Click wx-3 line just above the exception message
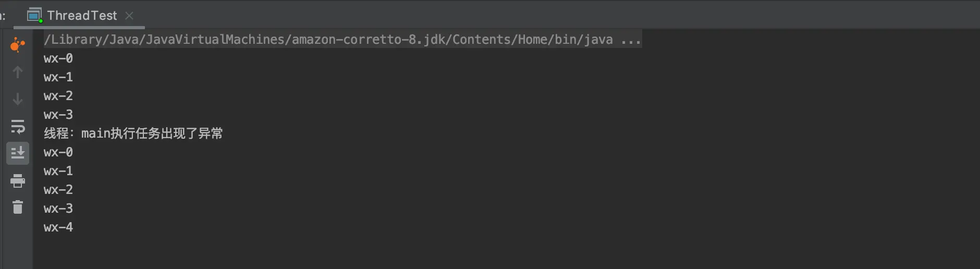980x269 pixels. [x=58, y=115]
